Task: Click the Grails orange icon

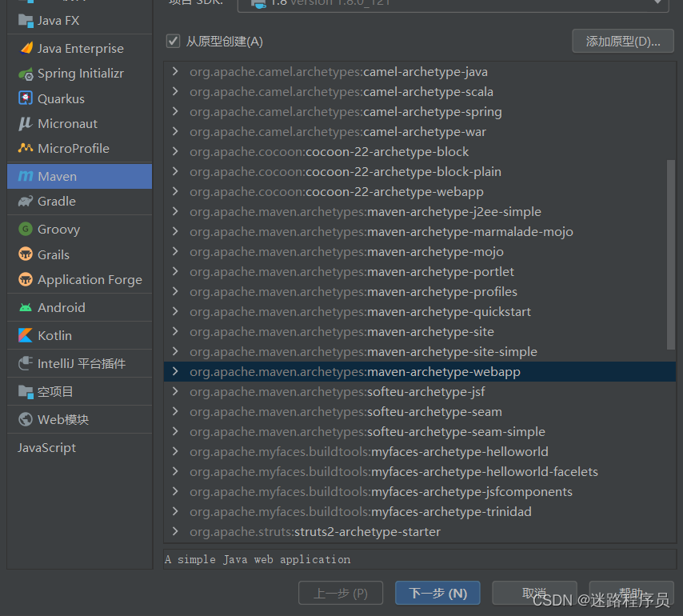Action: (26, 254)
